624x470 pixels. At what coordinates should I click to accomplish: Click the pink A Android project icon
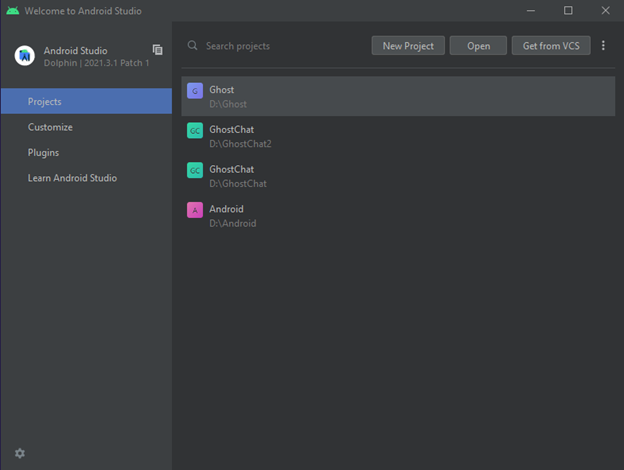point(195,210)
